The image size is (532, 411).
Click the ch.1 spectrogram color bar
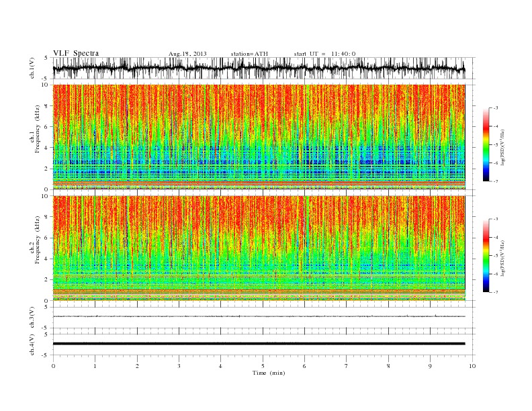pyautogui.click(x=486, y=145)
